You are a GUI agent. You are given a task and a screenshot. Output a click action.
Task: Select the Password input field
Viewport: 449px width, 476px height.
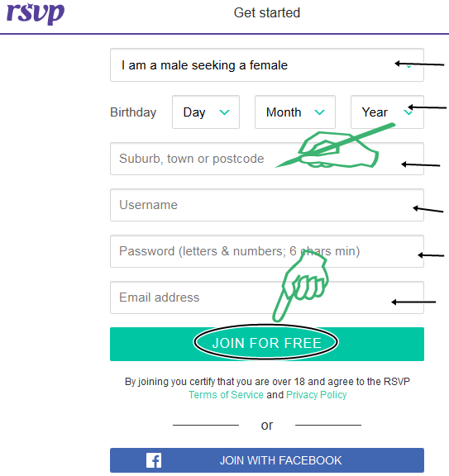click(x=267, y=251)
